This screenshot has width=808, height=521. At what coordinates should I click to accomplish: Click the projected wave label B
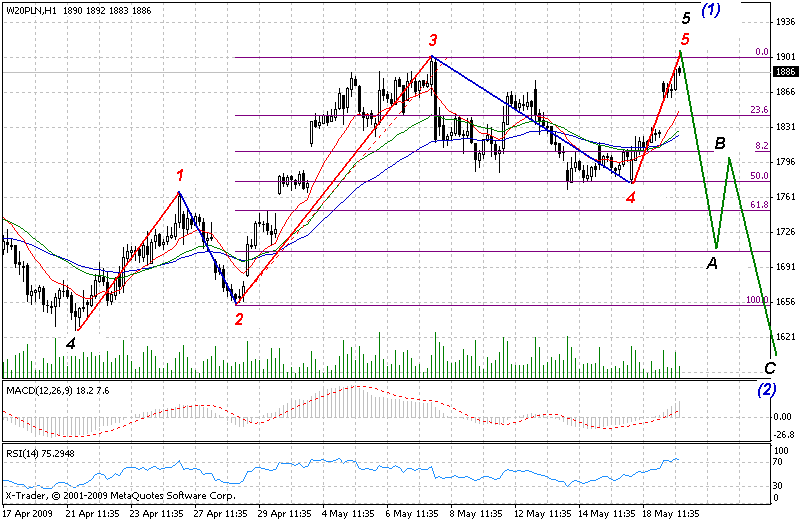click(720, 143)
